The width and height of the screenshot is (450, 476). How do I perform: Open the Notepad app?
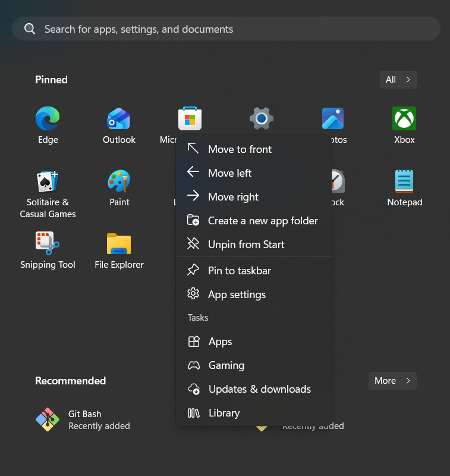point(404,181)
